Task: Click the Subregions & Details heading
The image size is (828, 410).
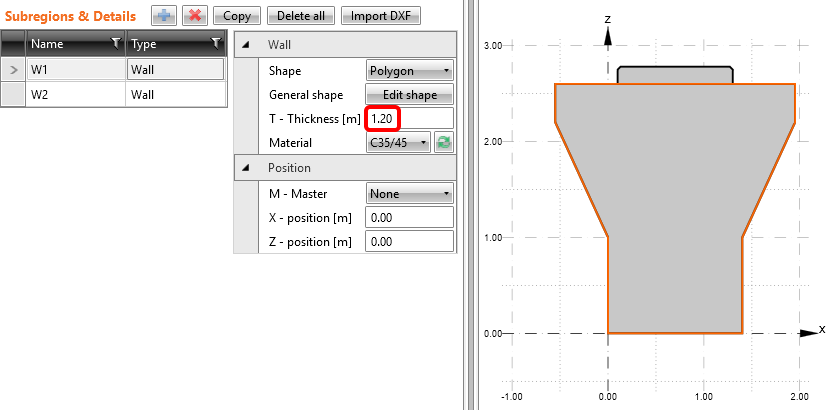Action: click(x=70, y=16)
